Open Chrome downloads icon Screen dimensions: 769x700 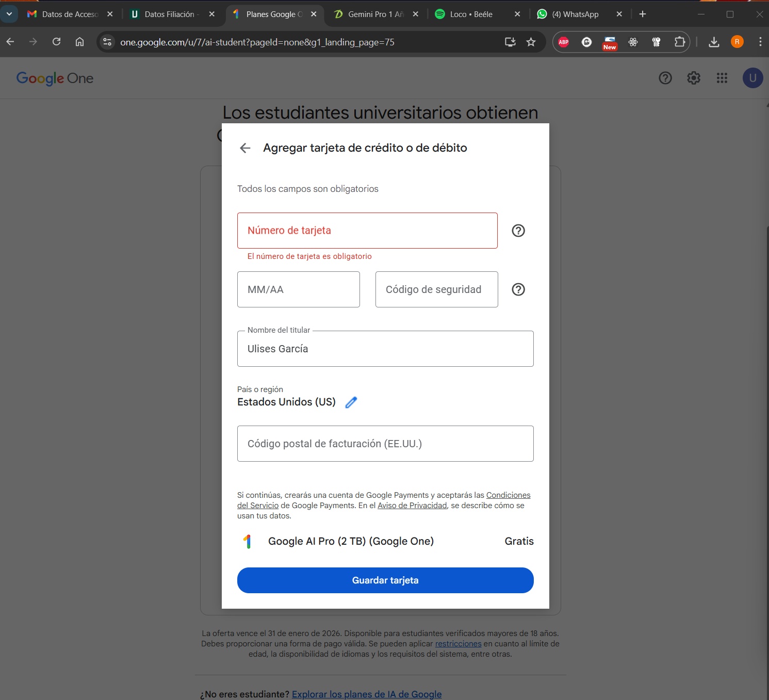[x=714, y=42]
